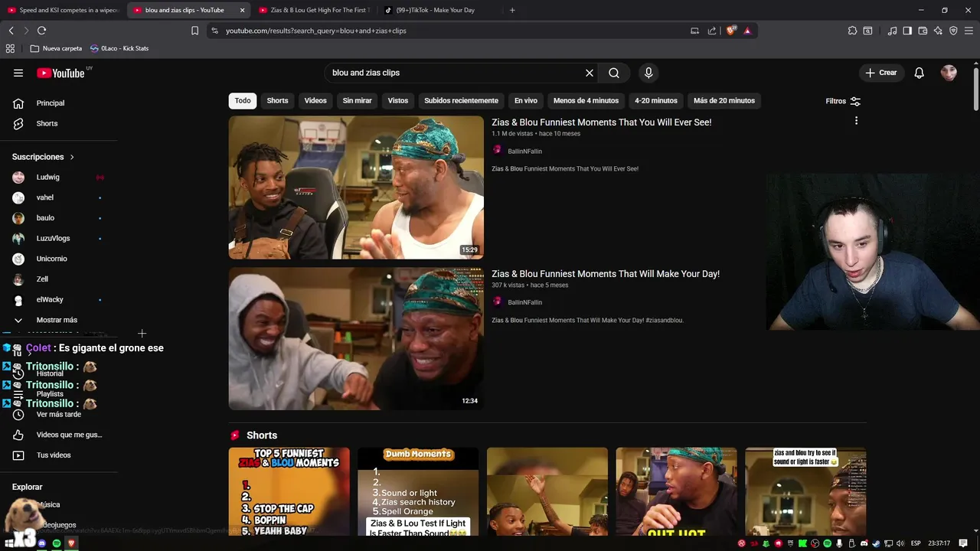This screenshot has height=551, width=980.
Task: Submit search with the magnifier button
Action: (614, 73)
